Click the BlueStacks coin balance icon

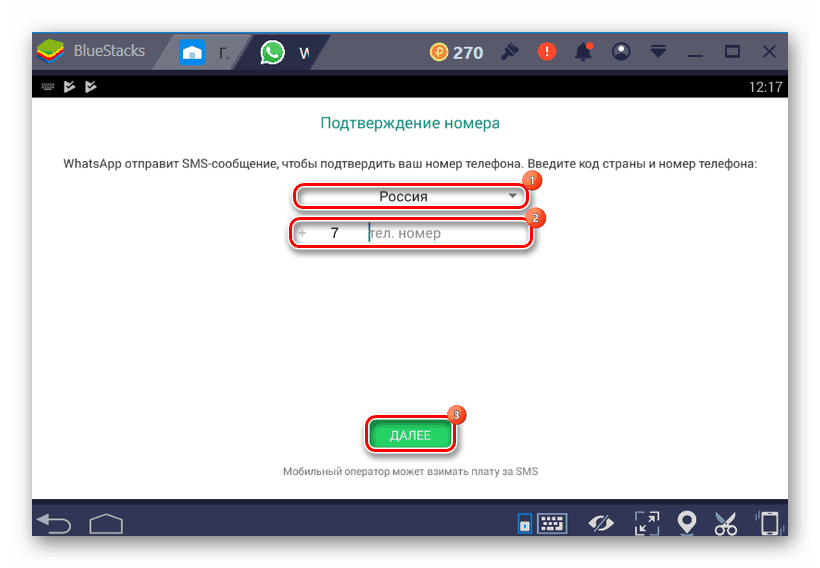tap(440, 52)
